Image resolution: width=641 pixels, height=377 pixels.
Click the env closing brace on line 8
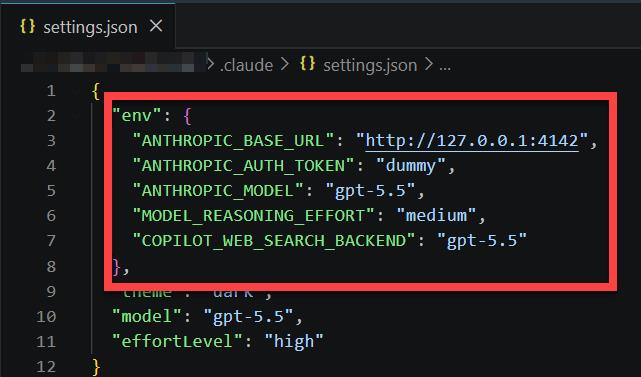(x=116, y=267)
